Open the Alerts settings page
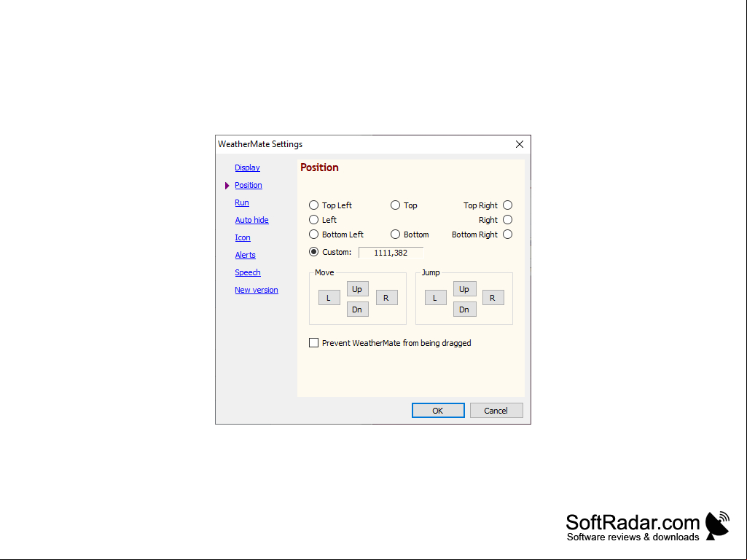This screenshot has width=747, height=560. [x=245, y=255]
